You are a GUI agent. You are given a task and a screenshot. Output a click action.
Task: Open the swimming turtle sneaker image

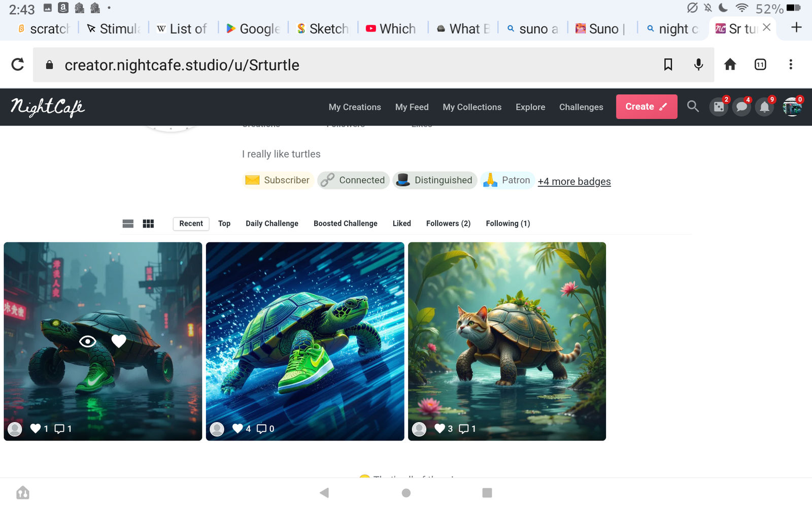305,330
